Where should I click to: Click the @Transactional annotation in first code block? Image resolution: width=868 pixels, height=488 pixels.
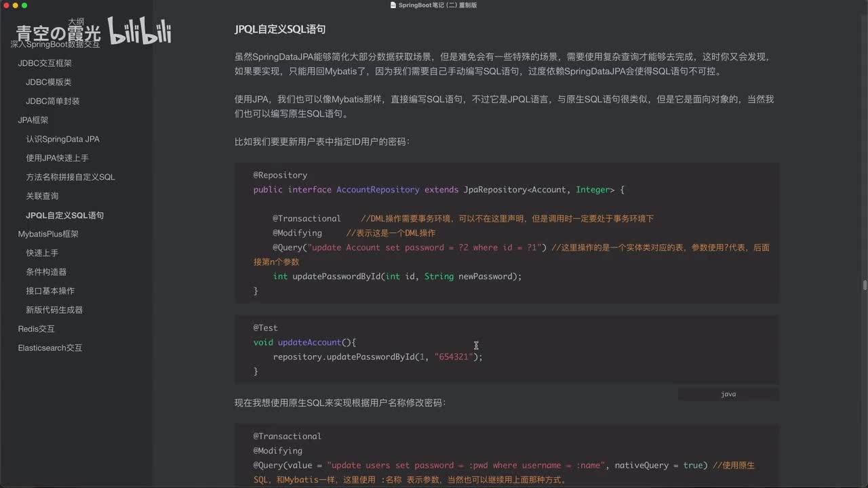click(307, 218)
